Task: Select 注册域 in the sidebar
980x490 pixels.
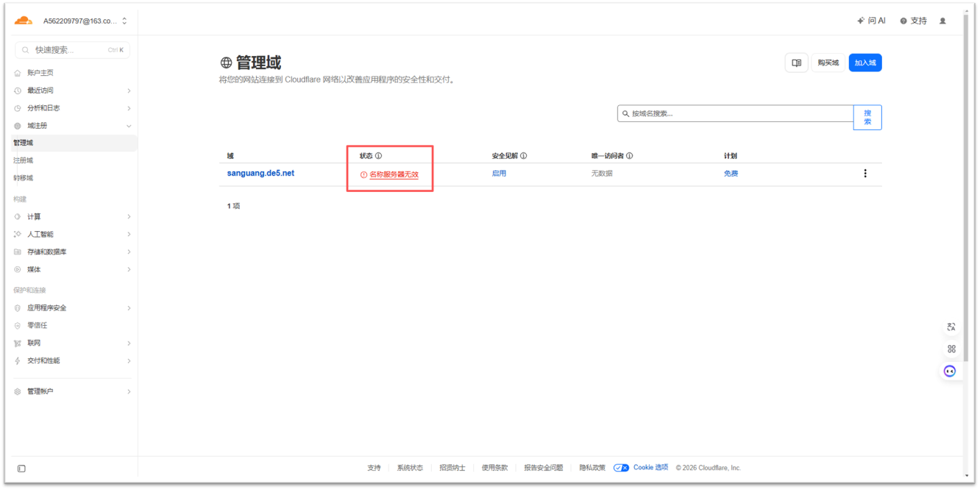Action: [24, 160]
